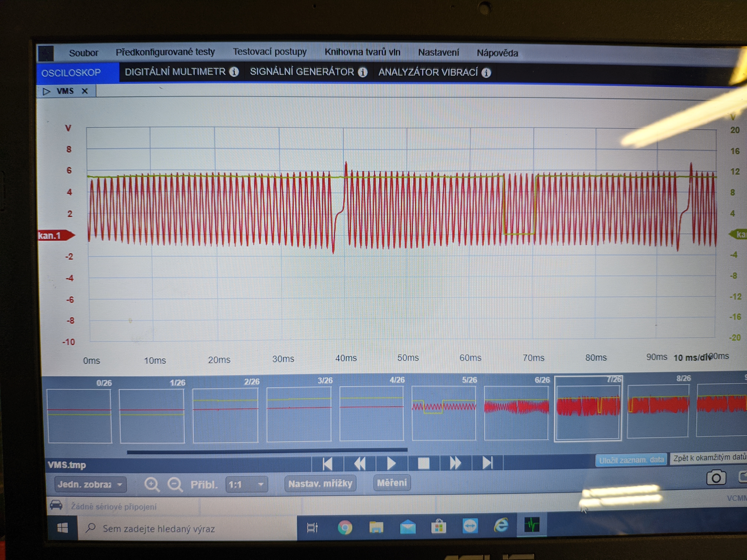747x560 pixels.
Task: Expand the VMS tab triangle arrow
Action: click(x=46, y=91)
